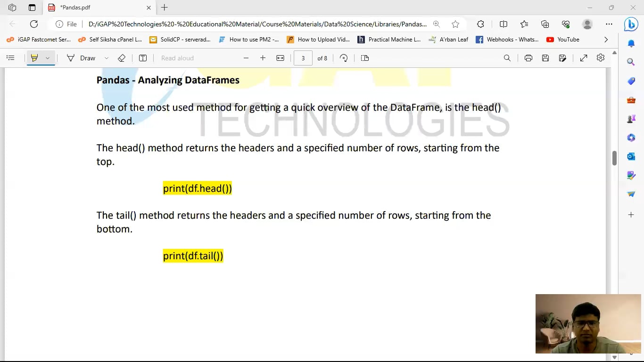The width and height of the screenshot is (644, 362).
Task: Open PDF viewer settings gear
Action: pos(601,58)
